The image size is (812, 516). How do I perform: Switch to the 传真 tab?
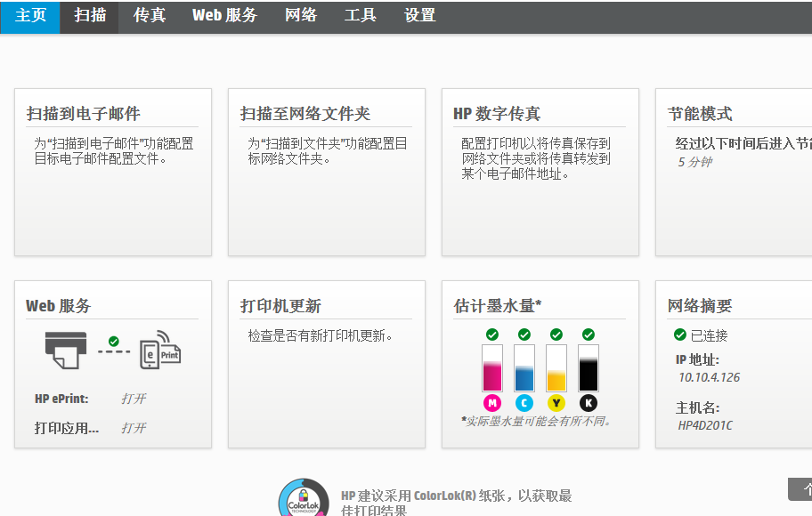tap(150, 16)
